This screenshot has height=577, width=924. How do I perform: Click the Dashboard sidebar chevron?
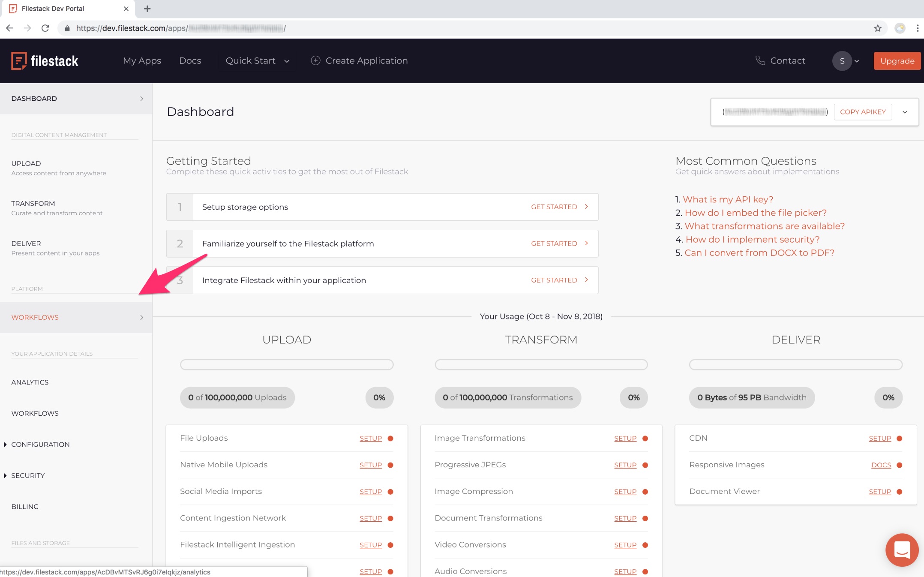(142, 99)
